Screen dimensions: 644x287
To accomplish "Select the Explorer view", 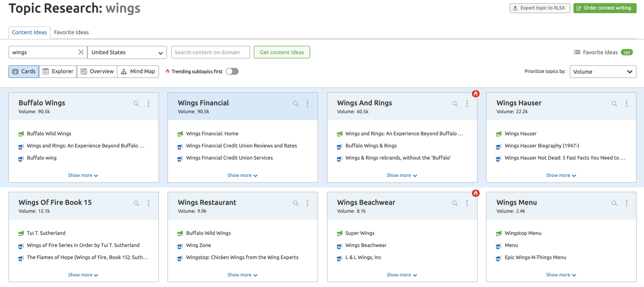I will point(58,71).
